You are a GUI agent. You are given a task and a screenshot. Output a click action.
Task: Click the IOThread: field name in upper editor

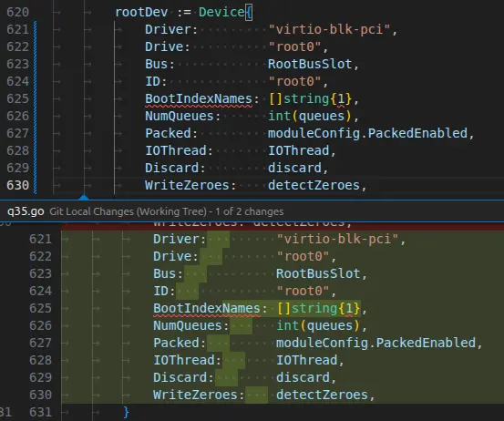(179, 150)
